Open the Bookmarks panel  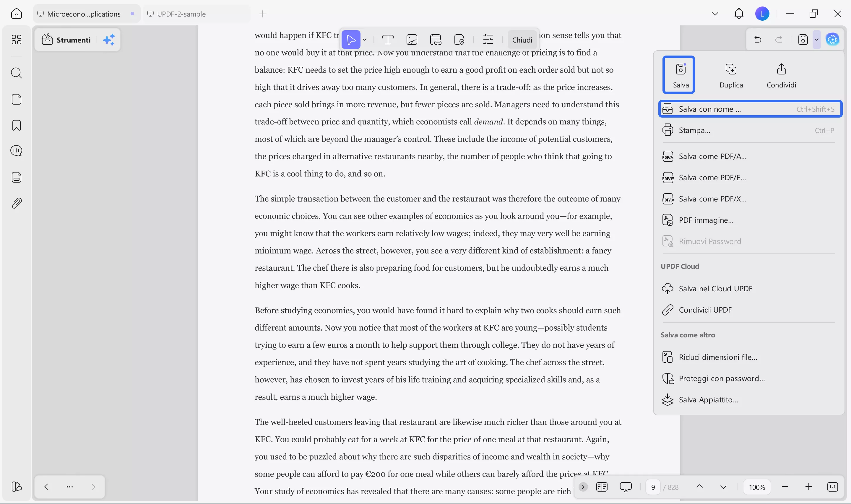(x=16, y=125)
